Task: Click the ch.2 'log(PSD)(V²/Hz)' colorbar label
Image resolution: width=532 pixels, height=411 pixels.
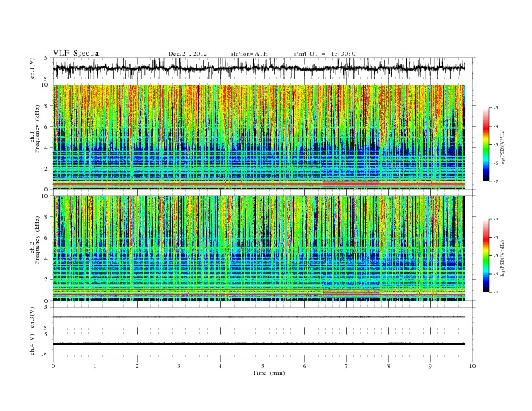Action: tap(503, 258)
